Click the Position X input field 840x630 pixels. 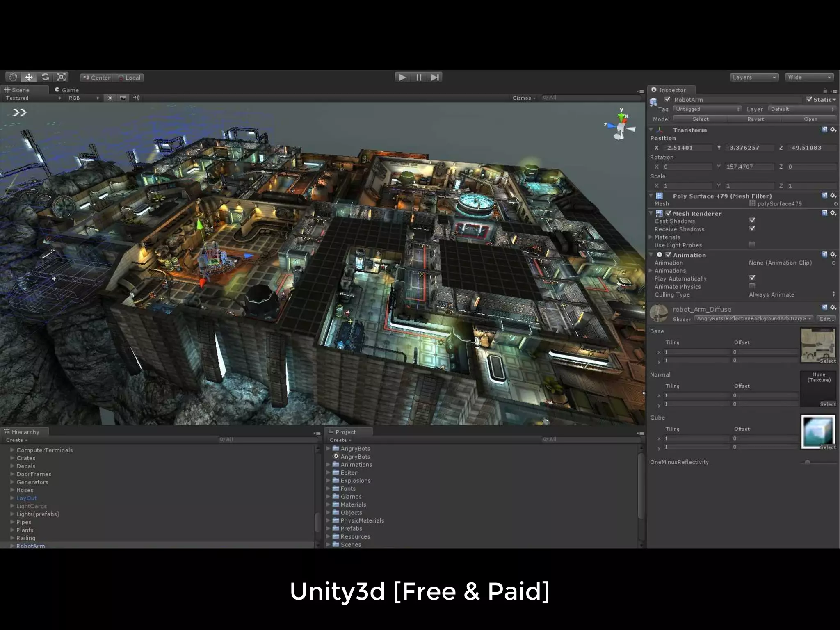(688, 148)
